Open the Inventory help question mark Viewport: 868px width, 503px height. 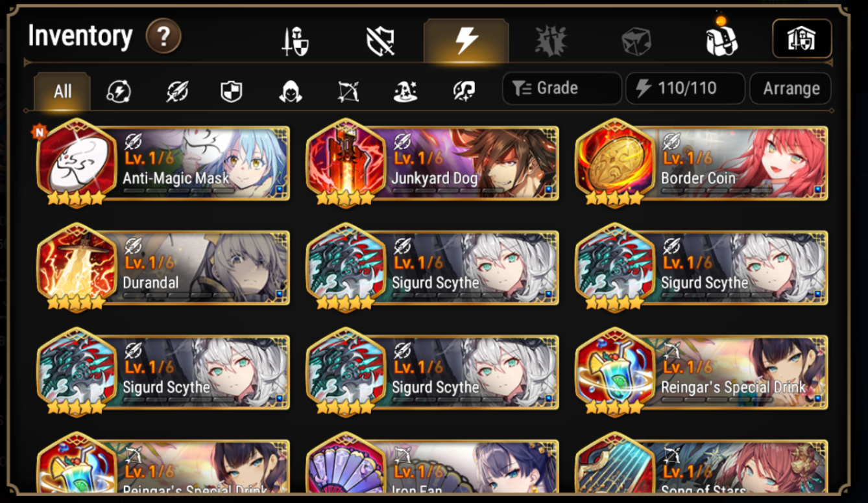(x=163, y=36)
